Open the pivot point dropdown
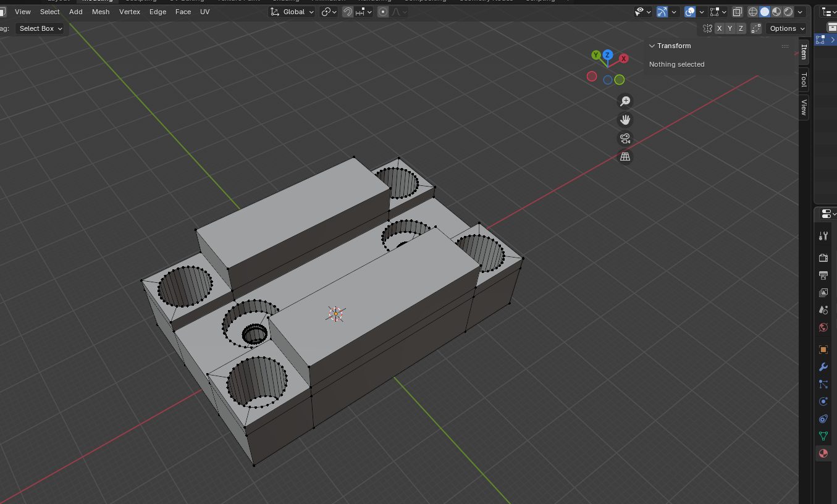The height and width of the screenshot is (504, 837). point(329,12)
